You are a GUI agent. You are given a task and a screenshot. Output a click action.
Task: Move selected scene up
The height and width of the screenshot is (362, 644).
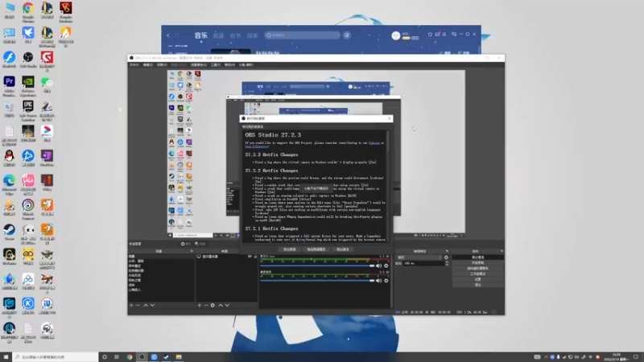[146, 306]
